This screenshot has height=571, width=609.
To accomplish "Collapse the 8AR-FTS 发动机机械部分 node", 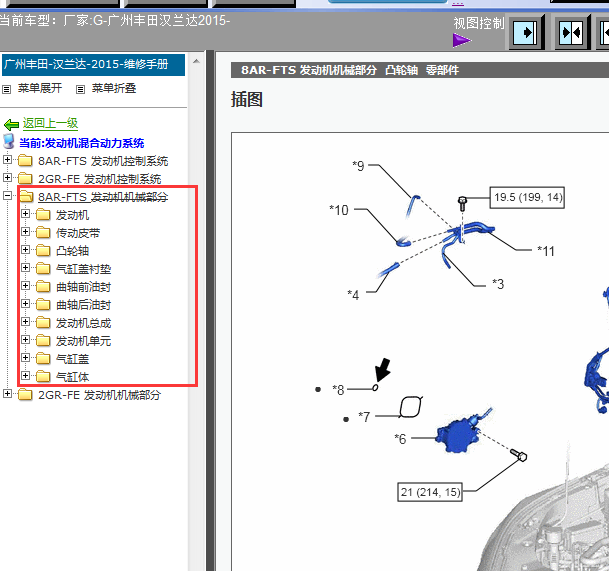I will [7, 195].
